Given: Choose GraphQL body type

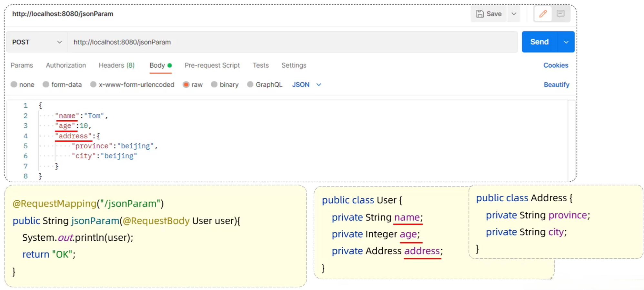Looking at the screenshot, I should tap(250, 85).
